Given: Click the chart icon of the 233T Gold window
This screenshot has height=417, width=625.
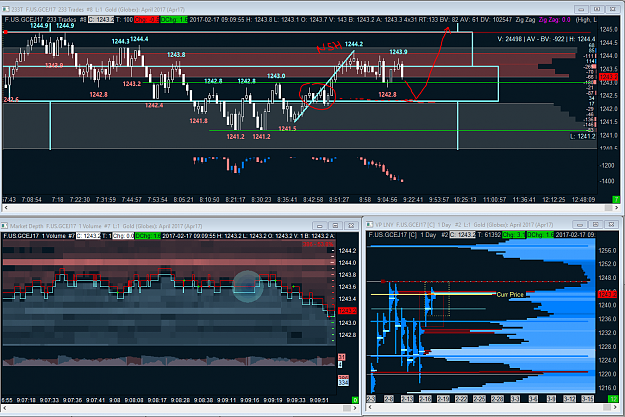Looking at the screenshot, I should coord(6,9).
